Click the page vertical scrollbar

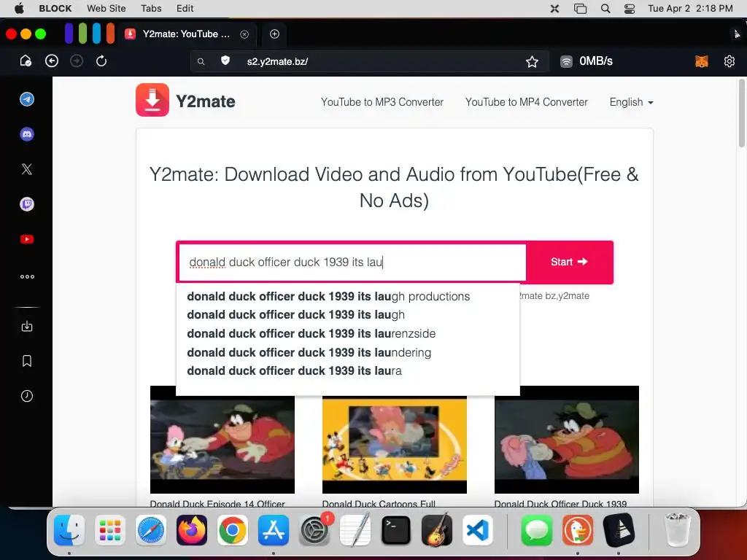[x=741, y=114]
